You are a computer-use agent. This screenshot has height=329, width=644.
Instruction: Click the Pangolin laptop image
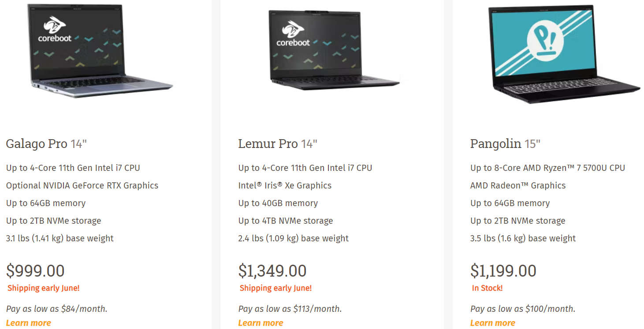(x=564, y=54)
